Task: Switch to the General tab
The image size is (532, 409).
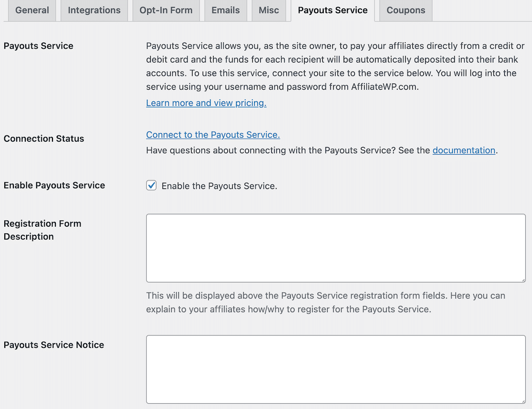Action: pos(31,10)
